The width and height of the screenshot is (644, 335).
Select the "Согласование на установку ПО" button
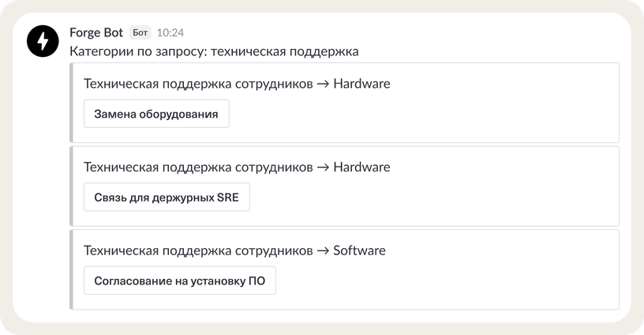[179, 280]
